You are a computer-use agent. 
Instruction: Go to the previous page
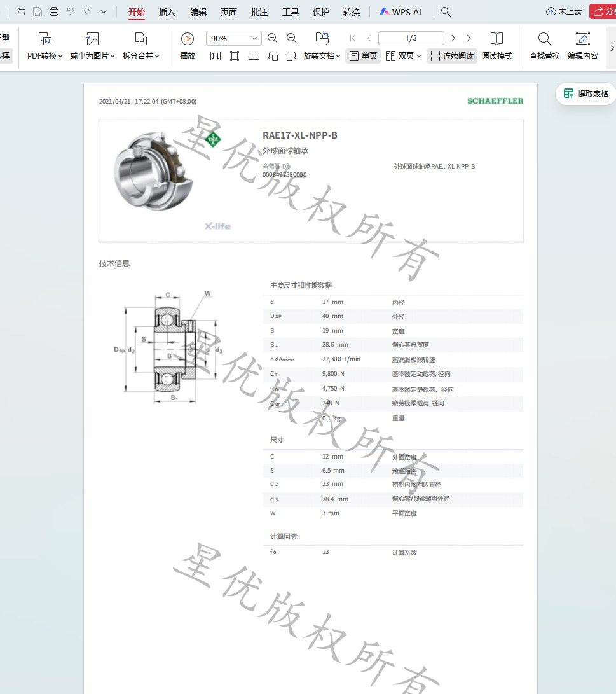(x=369, y=39)
